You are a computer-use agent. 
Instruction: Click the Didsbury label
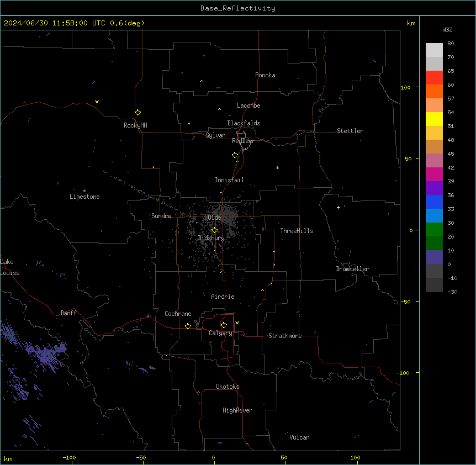tap(211, 238)
